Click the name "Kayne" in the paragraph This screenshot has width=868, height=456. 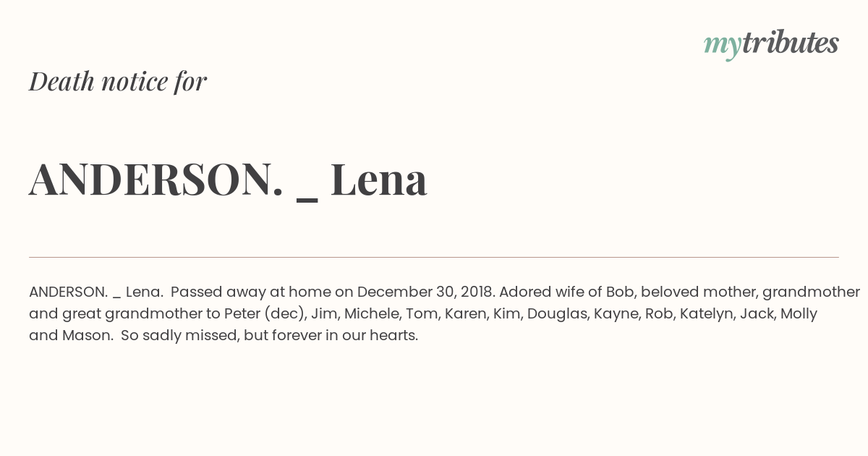[615, 314]
